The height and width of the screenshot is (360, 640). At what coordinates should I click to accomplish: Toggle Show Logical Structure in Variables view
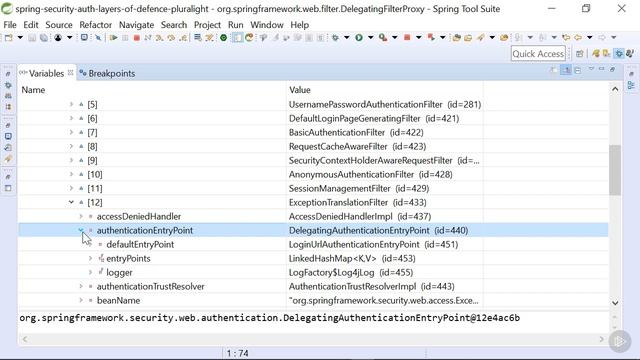click(x=566, y=70)
